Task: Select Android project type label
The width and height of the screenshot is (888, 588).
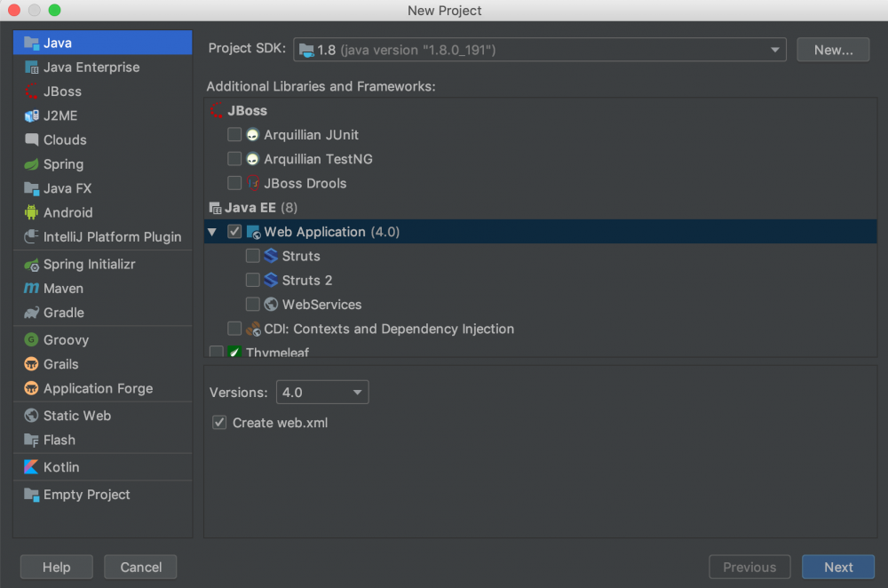Action: pos(68,212)
